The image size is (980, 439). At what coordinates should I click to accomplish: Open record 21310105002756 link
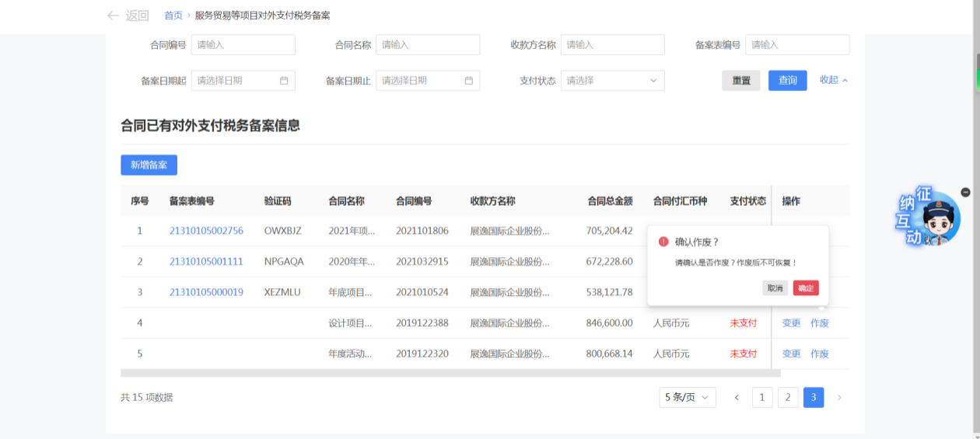tap(206, 231)
